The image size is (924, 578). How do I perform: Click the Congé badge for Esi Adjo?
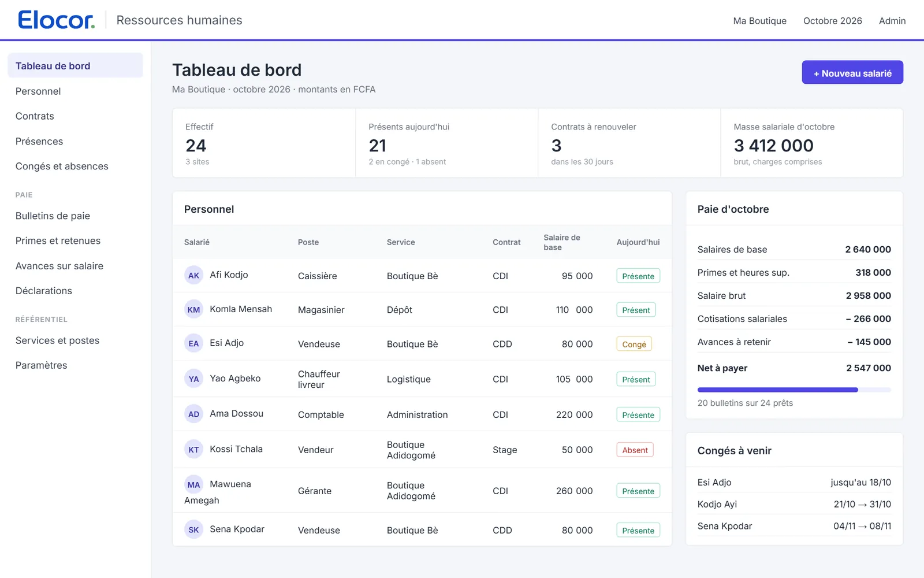[x=634, y=344]
